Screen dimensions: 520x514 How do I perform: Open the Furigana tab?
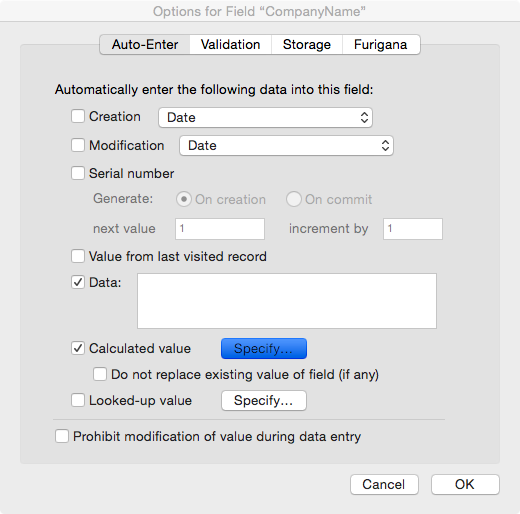coord(381,44)
